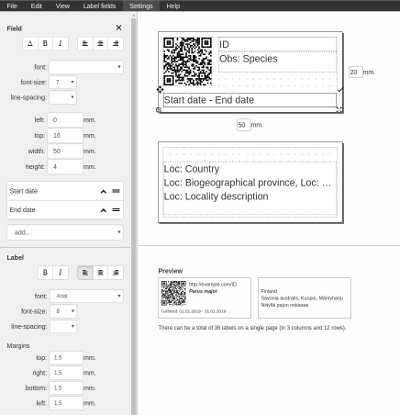Click the label width 50 mm input

(244, 125)
